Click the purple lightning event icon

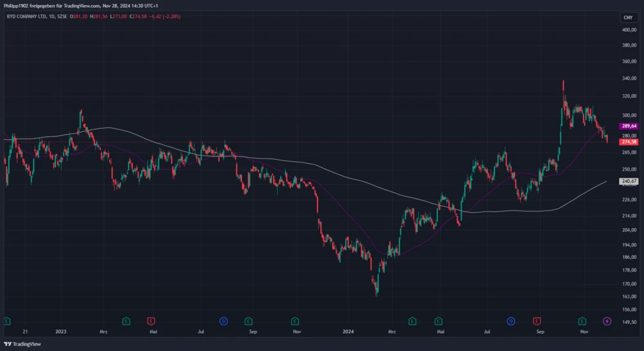point(607,321)
